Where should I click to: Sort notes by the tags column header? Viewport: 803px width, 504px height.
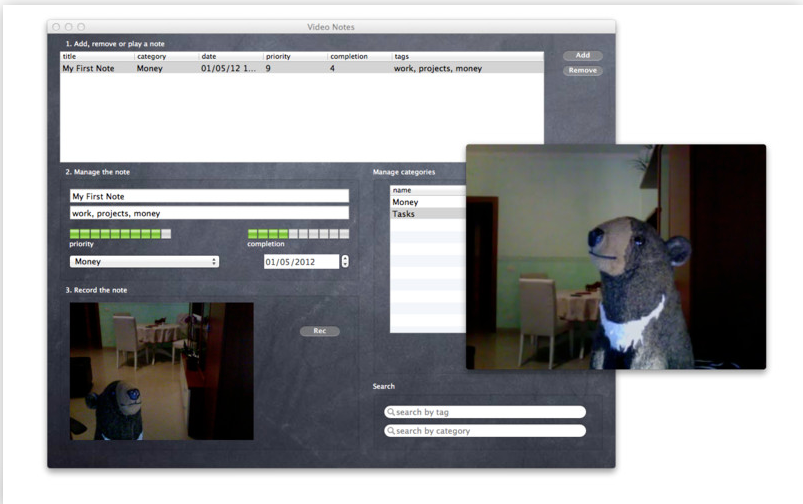pyautogui.click(x=468, y=56)
